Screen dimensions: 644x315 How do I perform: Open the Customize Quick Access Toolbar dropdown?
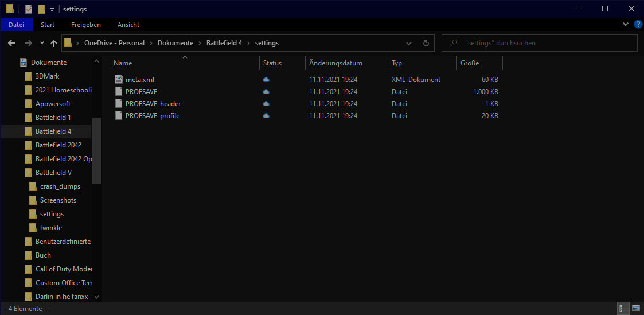click(x=52, y=9)
